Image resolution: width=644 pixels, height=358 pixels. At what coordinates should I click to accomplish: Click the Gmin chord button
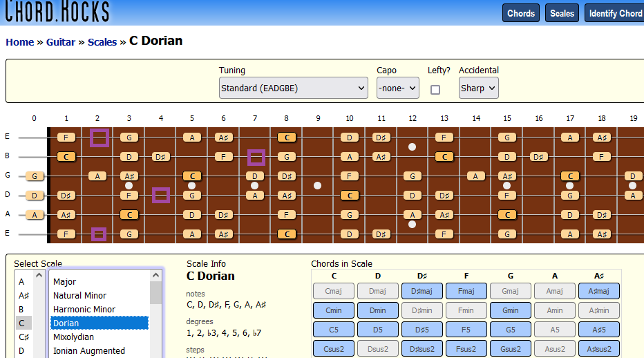511,310
